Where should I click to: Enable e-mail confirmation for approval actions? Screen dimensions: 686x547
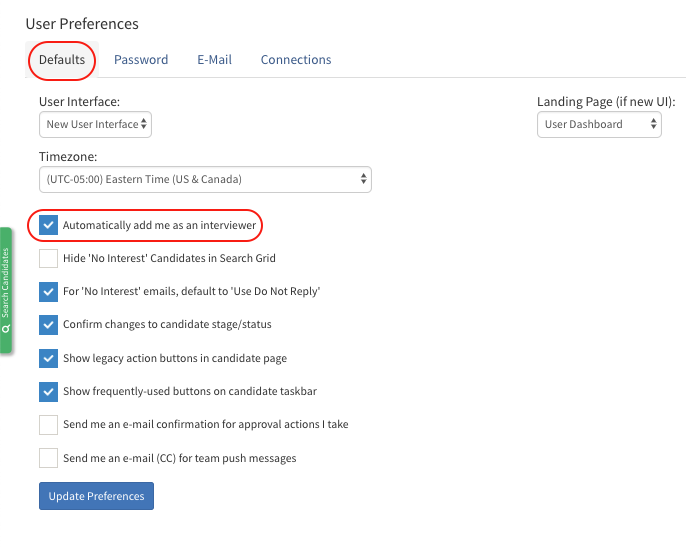(x=48, y=424)
